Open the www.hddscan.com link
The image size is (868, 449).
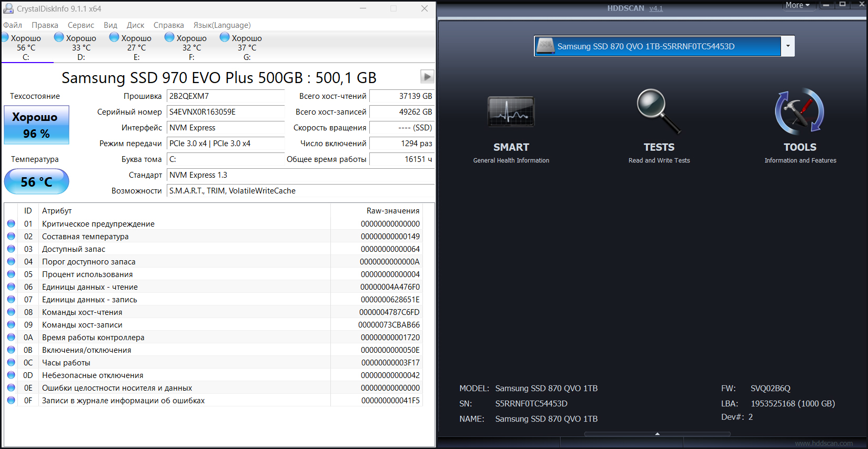coord(823,443)
